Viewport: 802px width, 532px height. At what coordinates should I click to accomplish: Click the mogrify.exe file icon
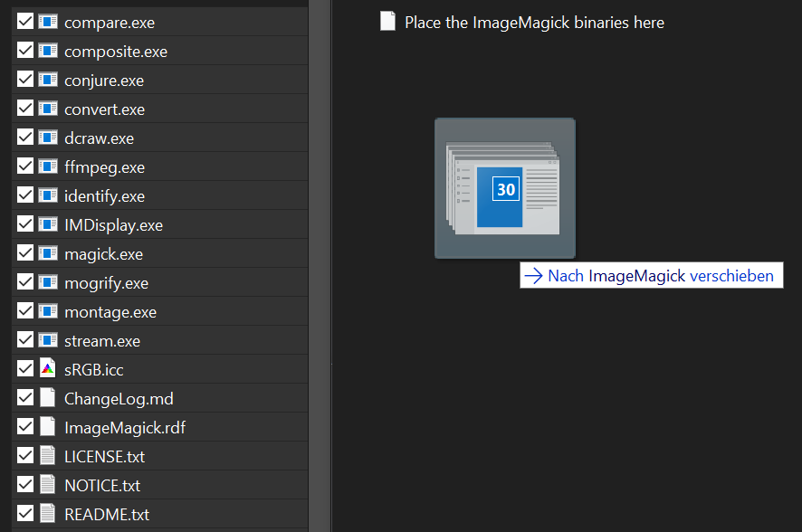click(48, 282)
